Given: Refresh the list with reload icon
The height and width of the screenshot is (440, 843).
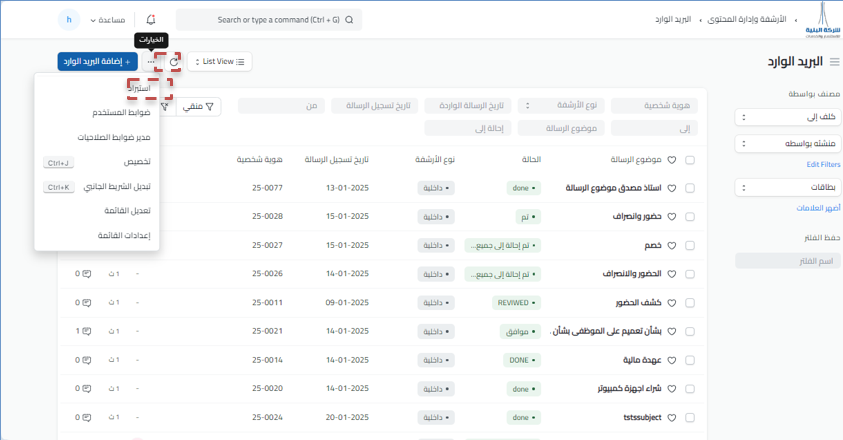Looking at the screenshot, I should [174, 62].
